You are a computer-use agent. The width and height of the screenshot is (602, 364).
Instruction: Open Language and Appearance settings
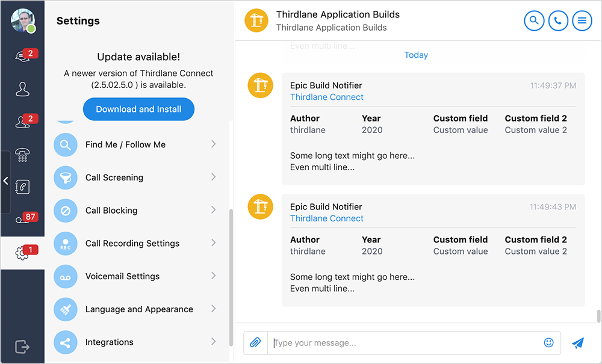click(x=139, y=309)
